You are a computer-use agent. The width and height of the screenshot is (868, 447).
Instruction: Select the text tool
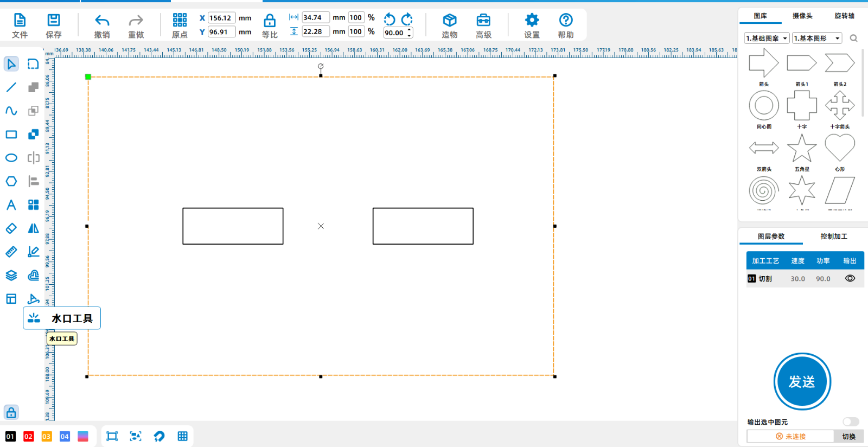coord(11,205)
